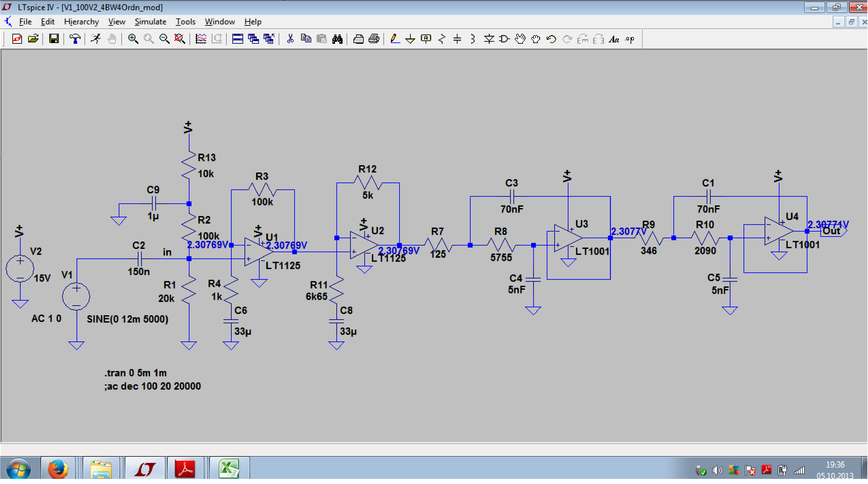The width and height of the screenshot is (868, 484).
Task: Click the R11 '6k65' value
Action: pos(316,296)
